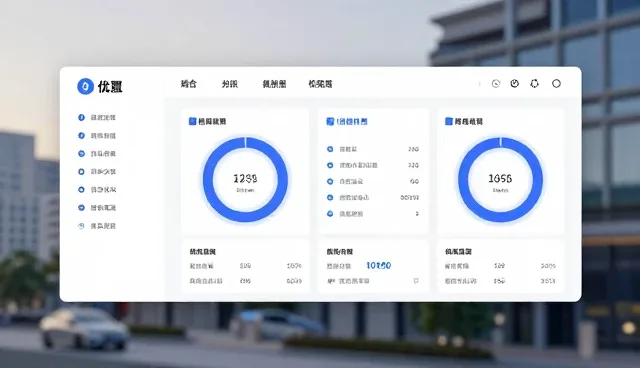Select the last sidebar item's outlined clock icon
640x368 pixels.
81,226
